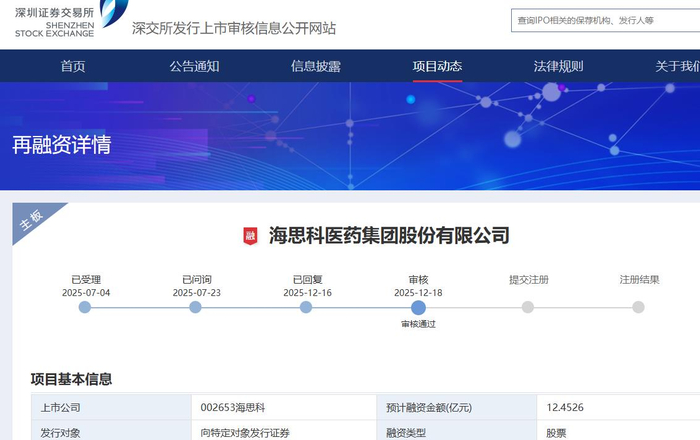Click the 注册结果 stage marker
700x440 pixels.
(638, 307)
